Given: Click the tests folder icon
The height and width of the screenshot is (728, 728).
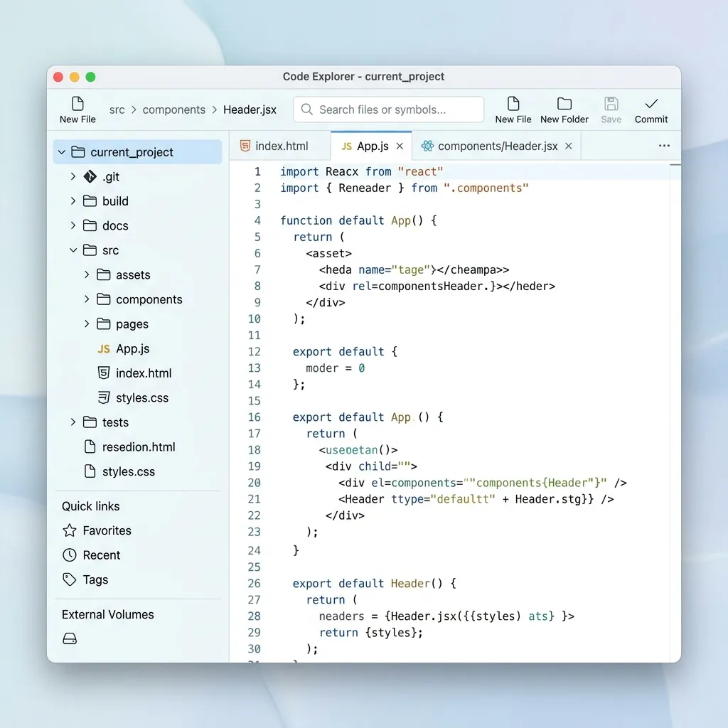Looking at the screenshot, I should [x=90, y=422].
